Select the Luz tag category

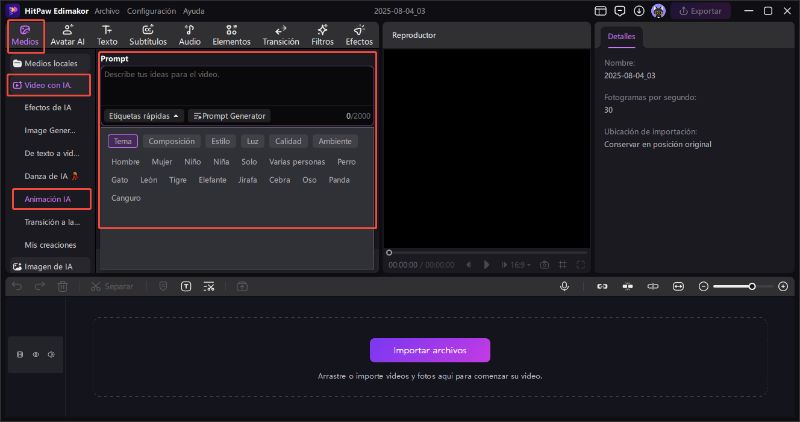[253, 141]
